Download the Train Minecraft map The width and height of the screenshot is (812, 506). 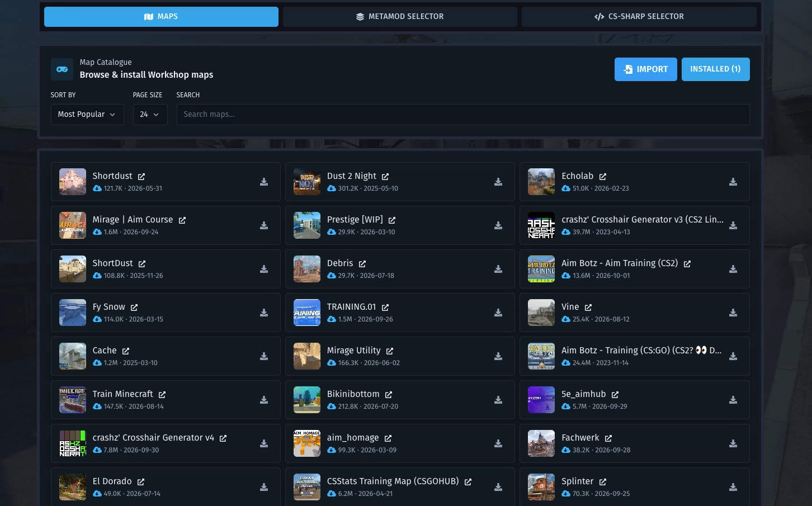pos(264,400)
